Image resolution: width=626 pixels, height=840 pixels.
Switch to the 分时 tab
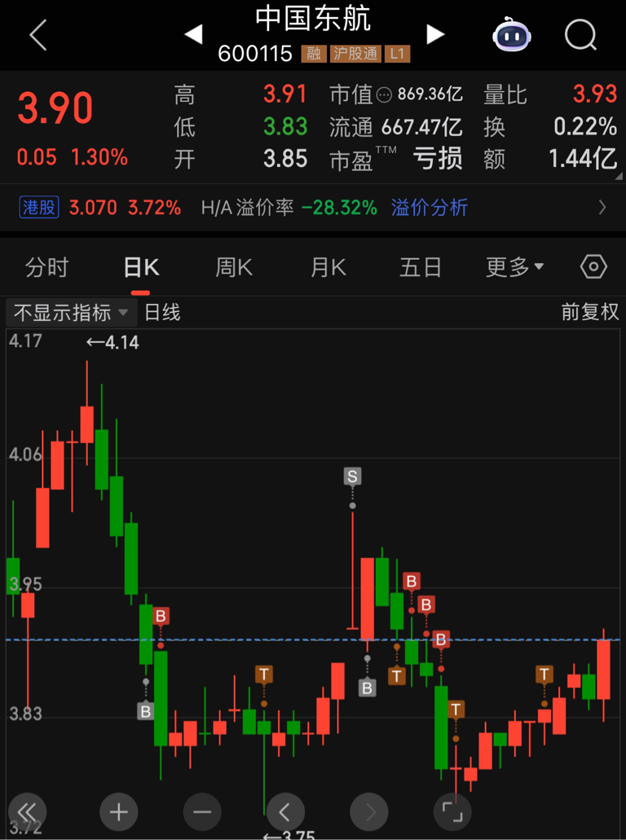(46, 266)
